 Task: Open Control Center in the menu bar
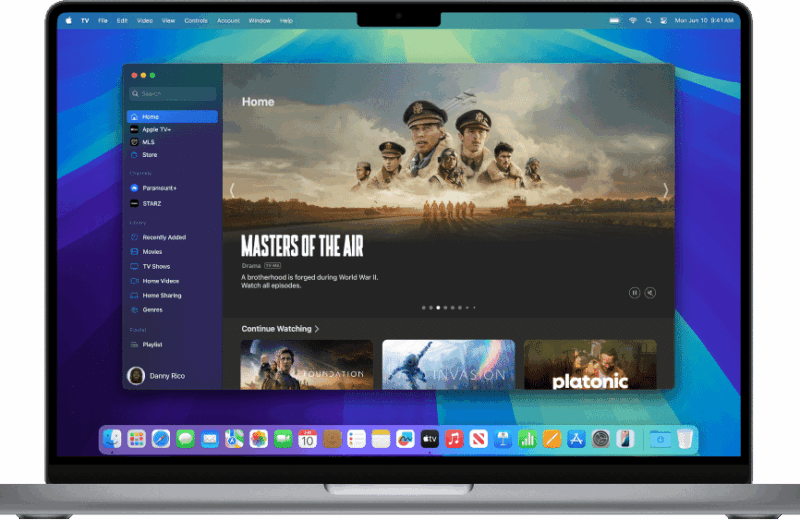[664, 21]
